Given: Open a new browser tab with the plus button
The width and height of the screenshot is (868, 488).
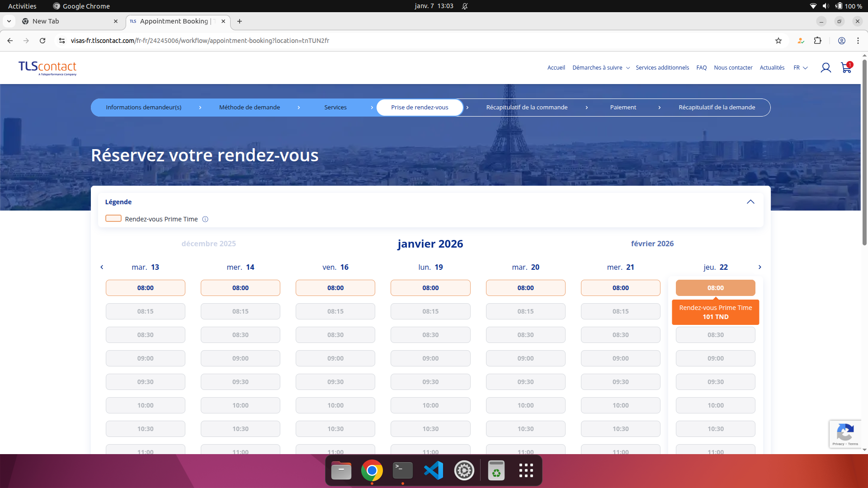Looking at the screenshot, I should (x=240, y=21).
